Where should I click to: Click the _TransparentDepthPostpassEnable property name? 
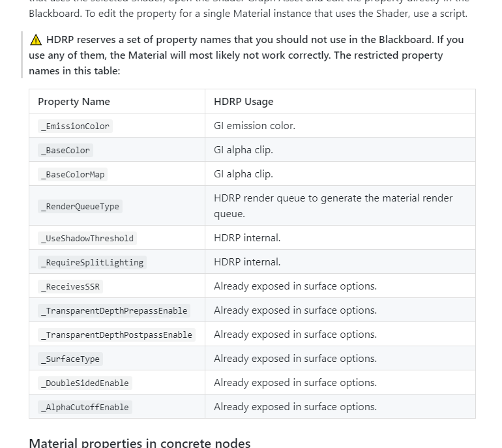click(117, 335)
